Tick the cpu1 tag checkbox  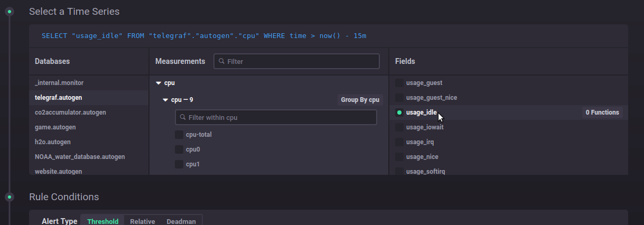click(x=179, y=164)
